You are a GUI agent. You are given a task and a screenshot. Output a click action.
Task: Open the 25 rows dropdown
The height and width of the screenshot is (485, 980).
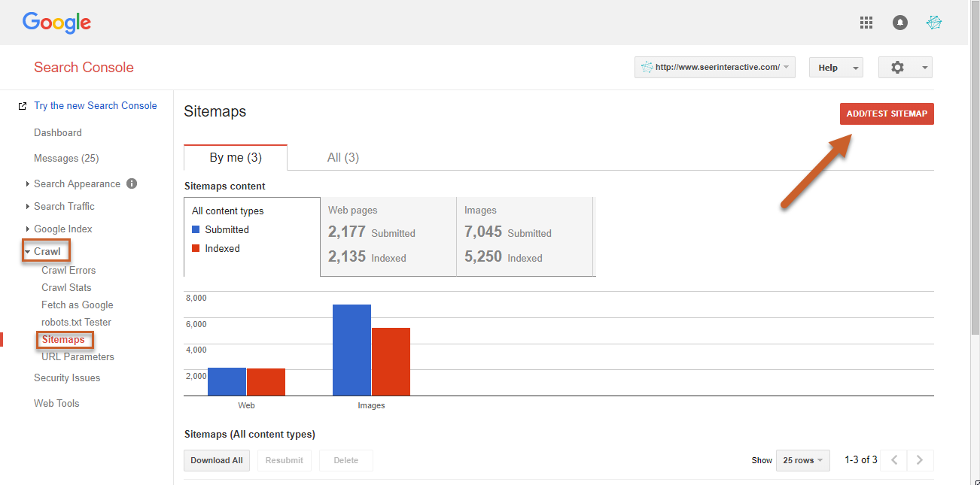point(802,460)
